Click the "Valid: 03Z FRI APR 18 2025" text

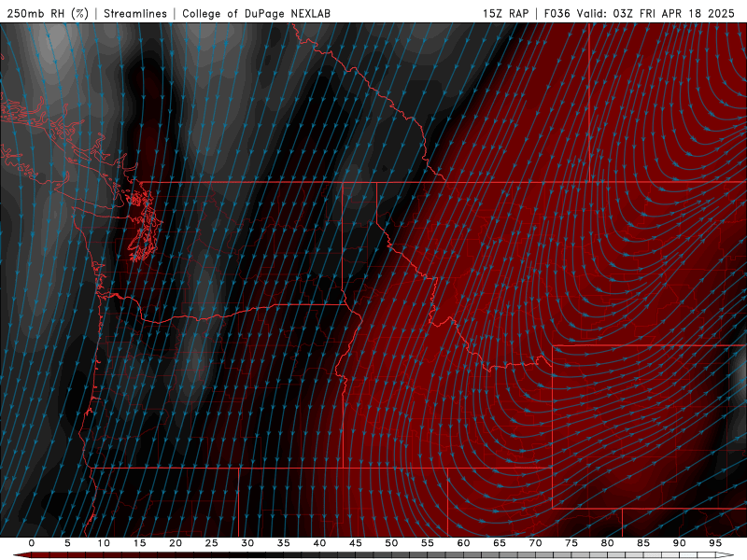point(655,13)
